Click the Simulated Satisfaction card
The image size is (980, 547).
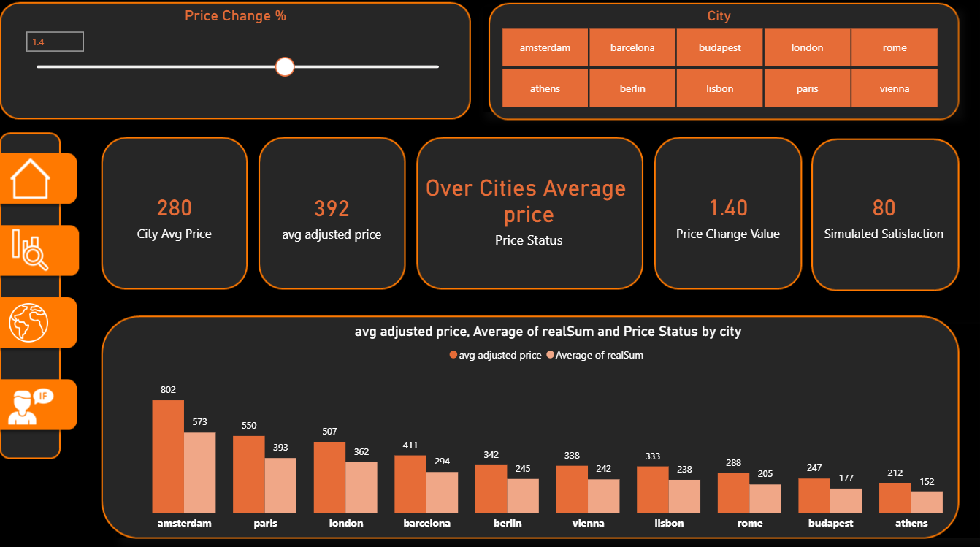coord(884,215)
